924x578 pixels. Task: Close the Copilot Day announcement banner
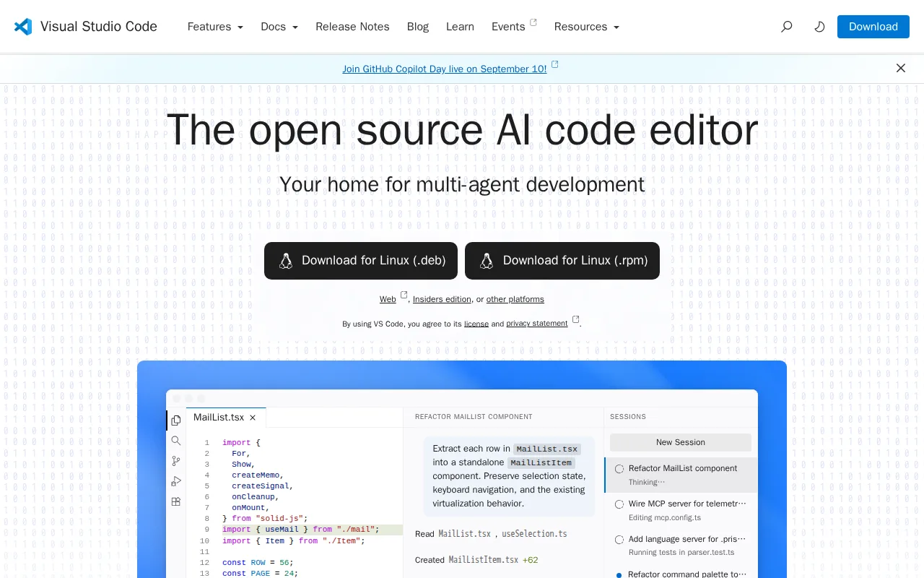(901, 68)
